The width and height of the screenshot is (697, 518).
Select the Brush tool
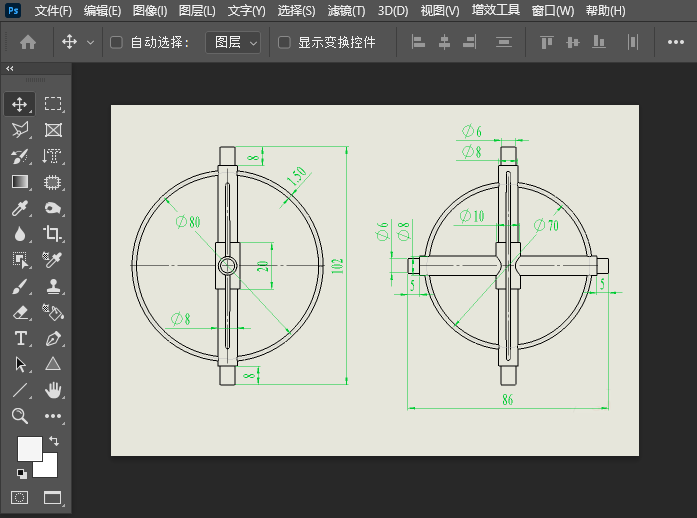point(20,286)
